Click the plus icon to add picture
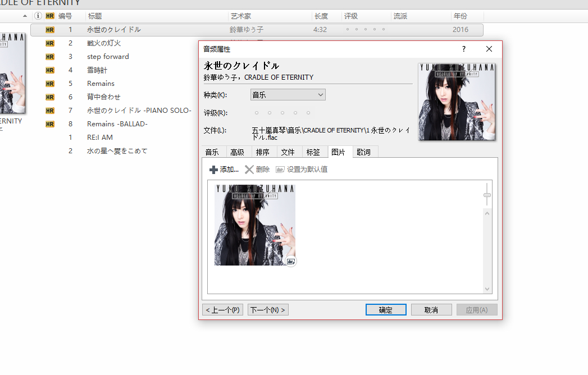Screen dimensions: 588x375 click(213, 170)
